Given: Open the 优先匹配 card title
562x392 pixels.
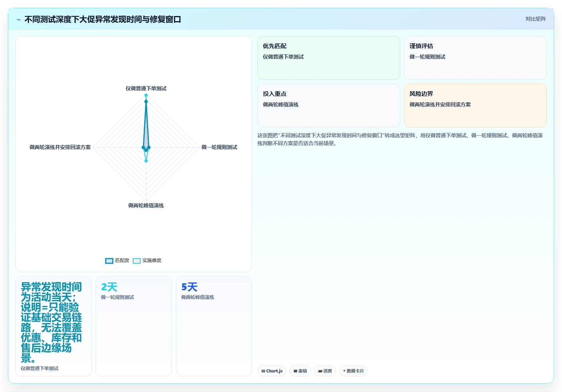Looking at the screenshot, I should (275, 46).
